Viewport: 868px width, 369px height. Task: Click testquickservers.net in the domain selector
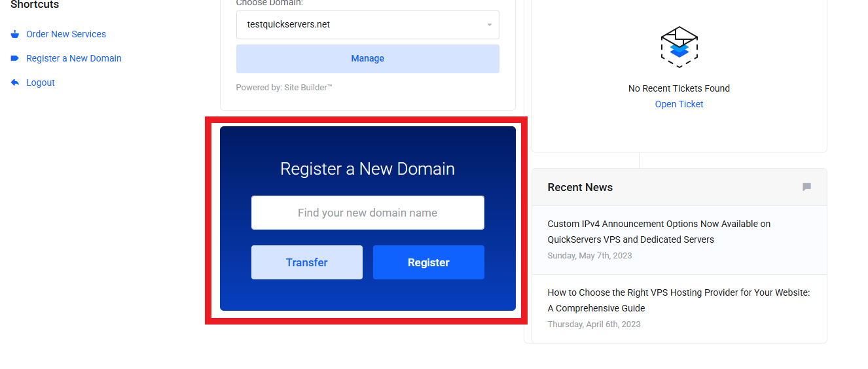click(x=289, y=25)
